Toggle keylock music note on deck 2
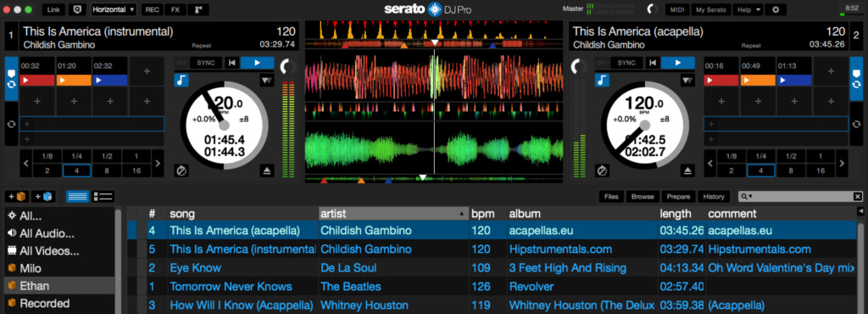 click(x=603, y=81)
